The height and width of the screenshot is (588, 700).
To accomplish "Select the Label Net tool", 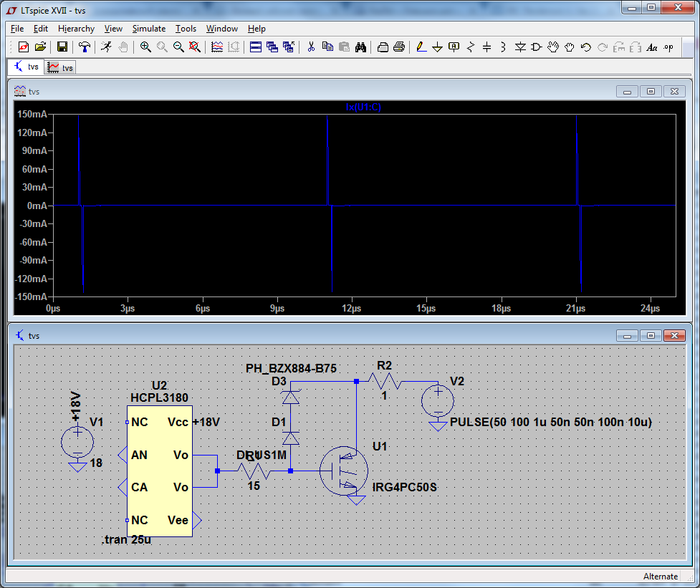I will click(454, 47).
